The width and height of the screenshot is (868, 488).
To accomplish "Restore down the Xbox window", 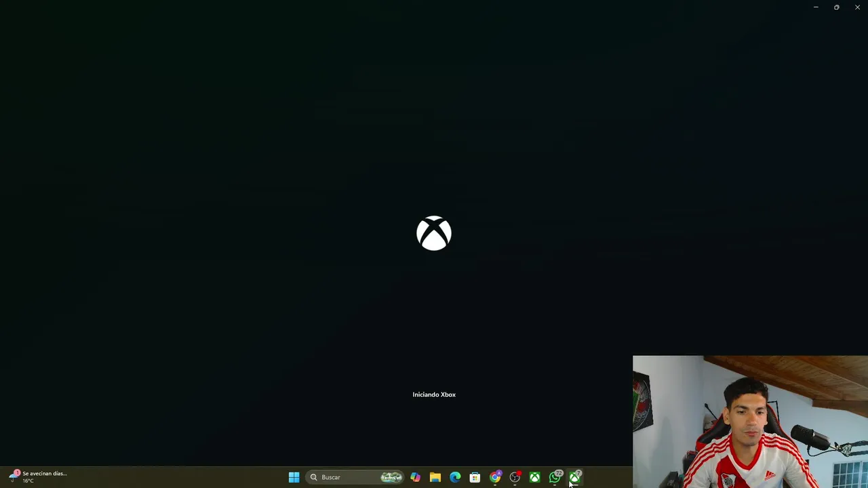I will click(837, 7).
